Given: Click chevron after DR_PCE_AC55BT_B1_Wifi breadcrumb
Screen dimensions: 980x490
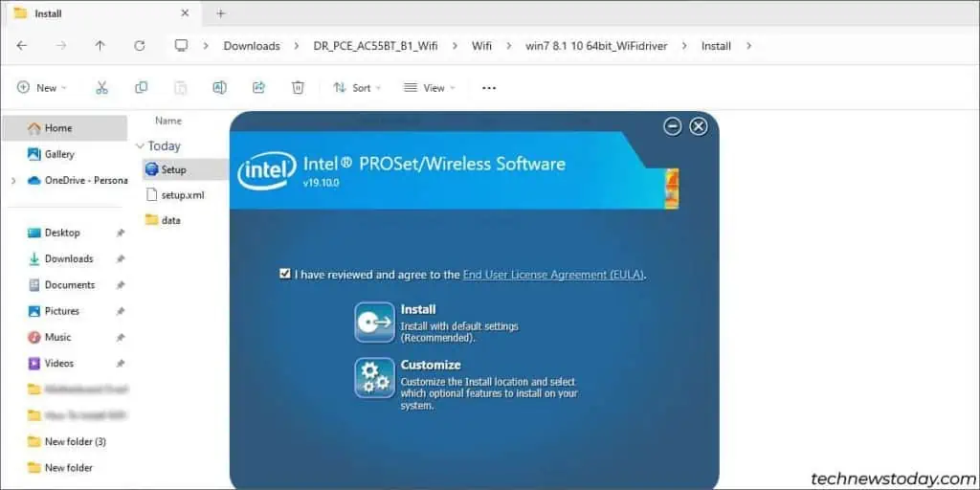Looking at the screenshot, I should (455, 46).
